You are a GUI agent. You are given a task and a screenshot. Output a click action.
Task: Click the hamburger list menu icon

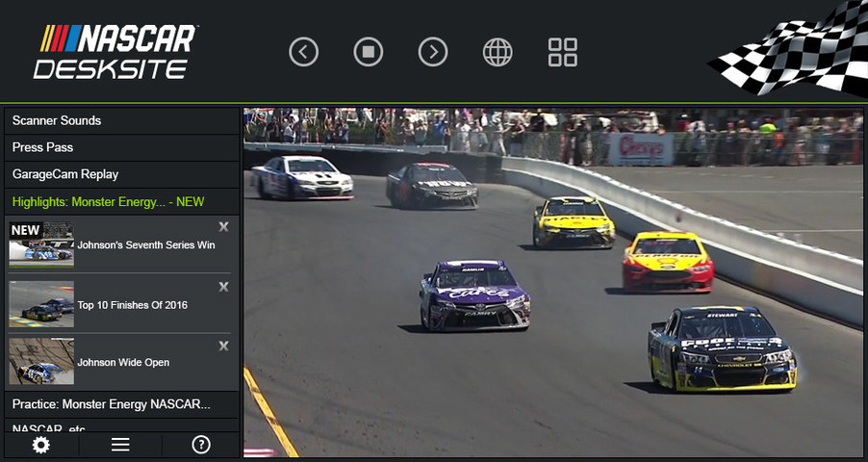[120, 445]
